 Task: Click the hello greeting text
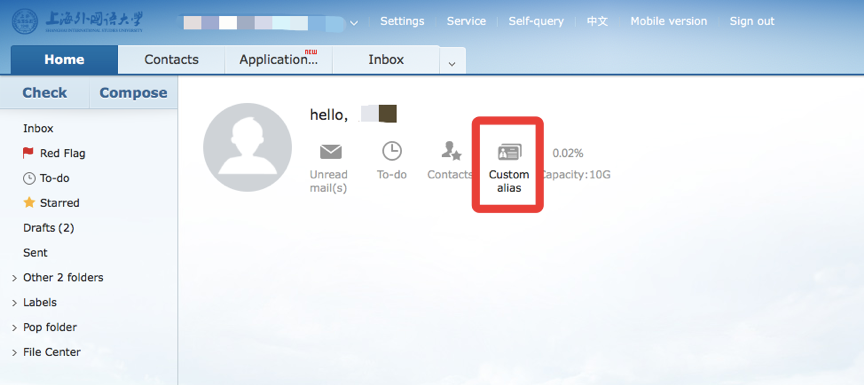(328, 115)
